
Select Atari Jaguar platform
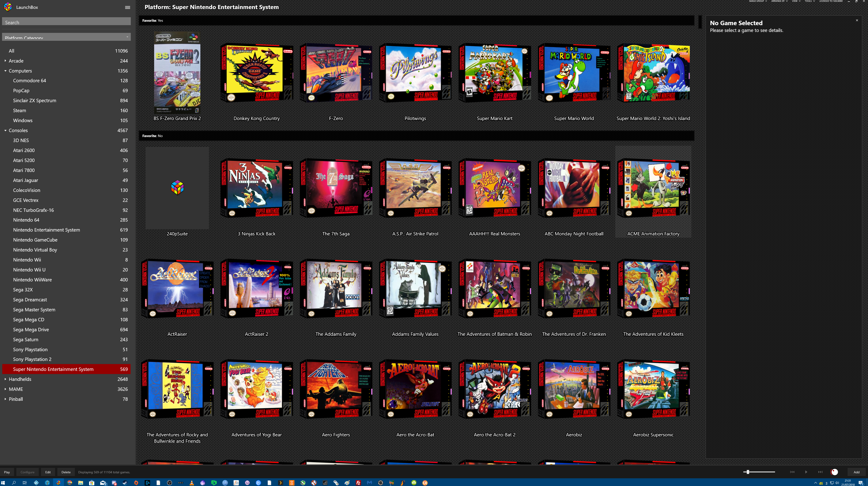(x=66, y=180)
